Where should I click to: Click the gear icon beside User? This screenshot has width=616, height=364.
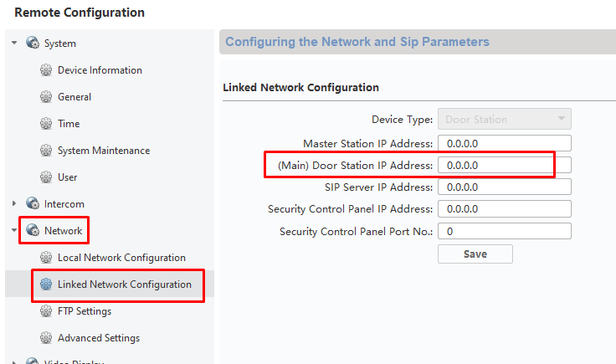tap(46, 177)
